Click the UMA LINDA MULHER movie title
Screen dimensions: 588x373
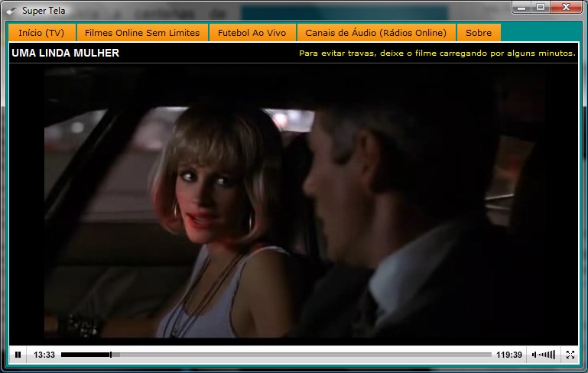tap(66, 54)
